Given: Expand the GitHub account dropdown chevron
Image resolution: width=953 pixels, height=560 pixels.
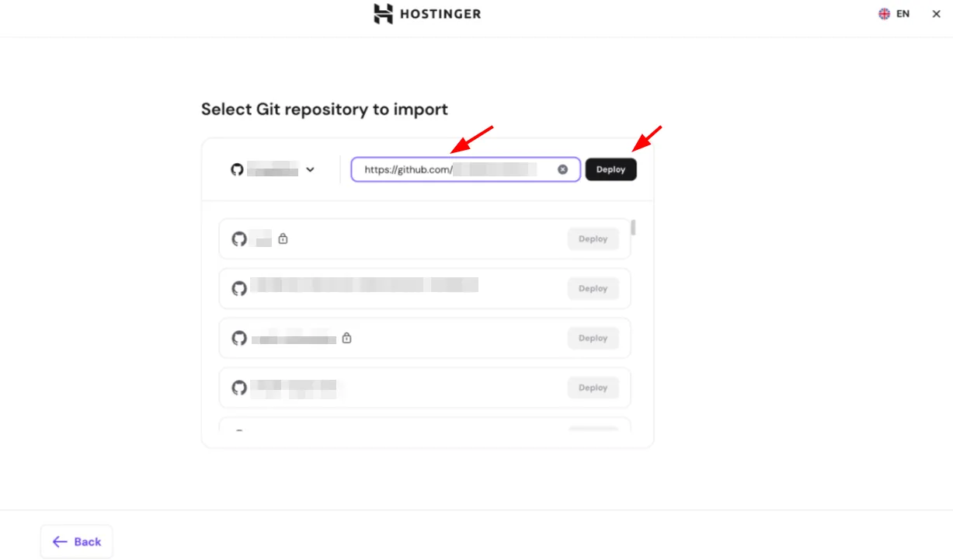Looking at the screenshot, I should tap(310, 169).
